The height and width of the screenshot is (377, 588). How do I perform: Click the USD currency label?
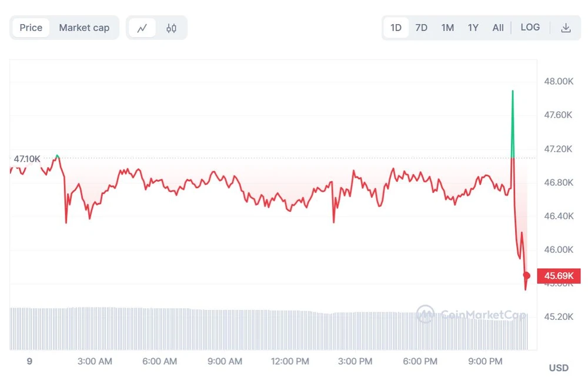coord(558,366)
